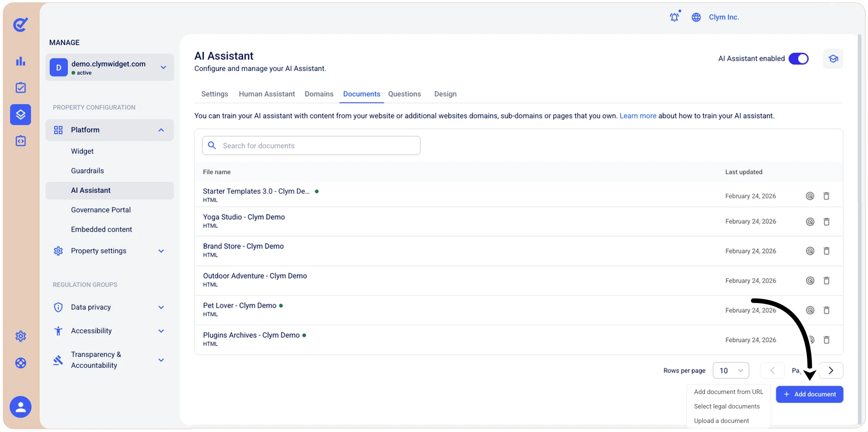
Task: Switch to the Domains tab
Action: tap(319, 94)
